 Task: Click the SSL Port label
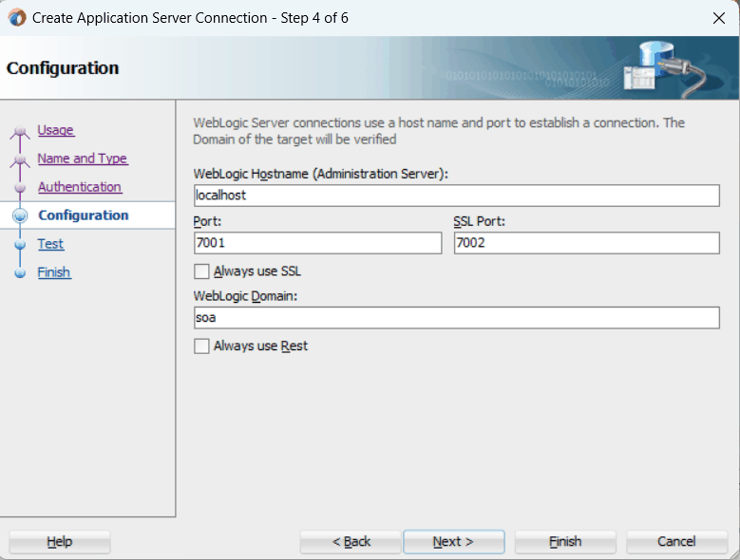coord(479,221)
